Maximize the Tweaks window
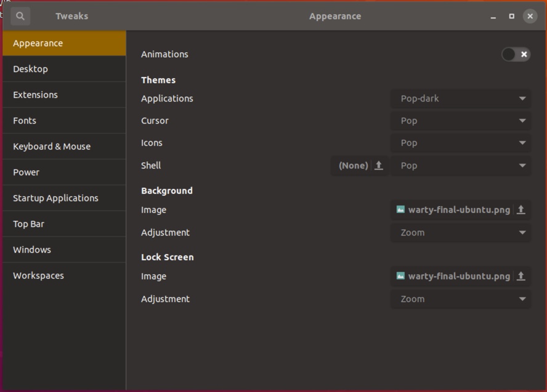The height and width of the screenshot is (392, 547). click(x=511, y=16)
